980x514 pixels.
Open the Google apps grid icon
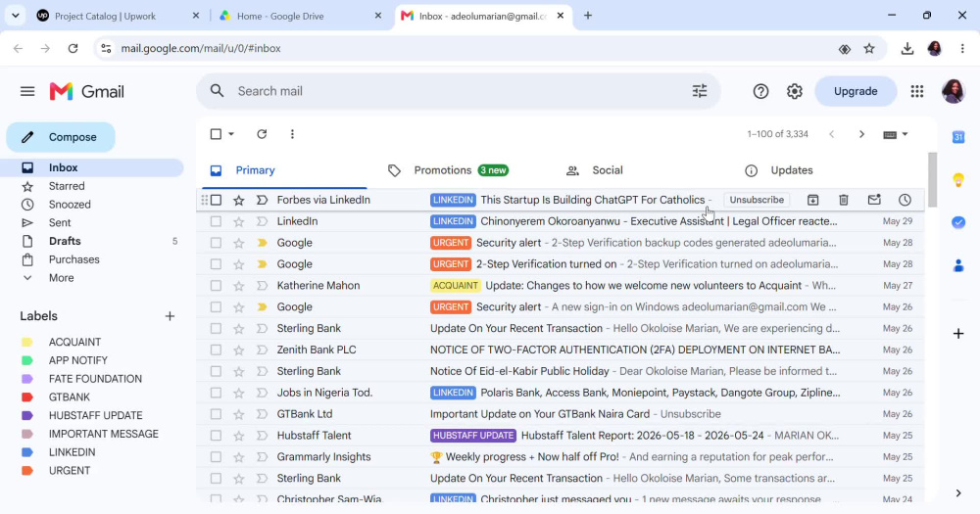[x=917, y=91]
